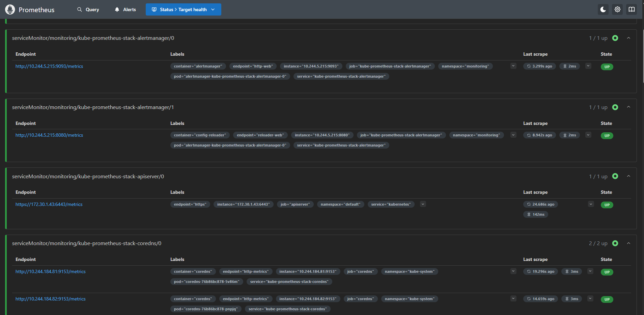Open endpoint http://10.244.184.82:9153/metrics
The height and width of the screenshot is (315, 644).
[x=51, y=299]
